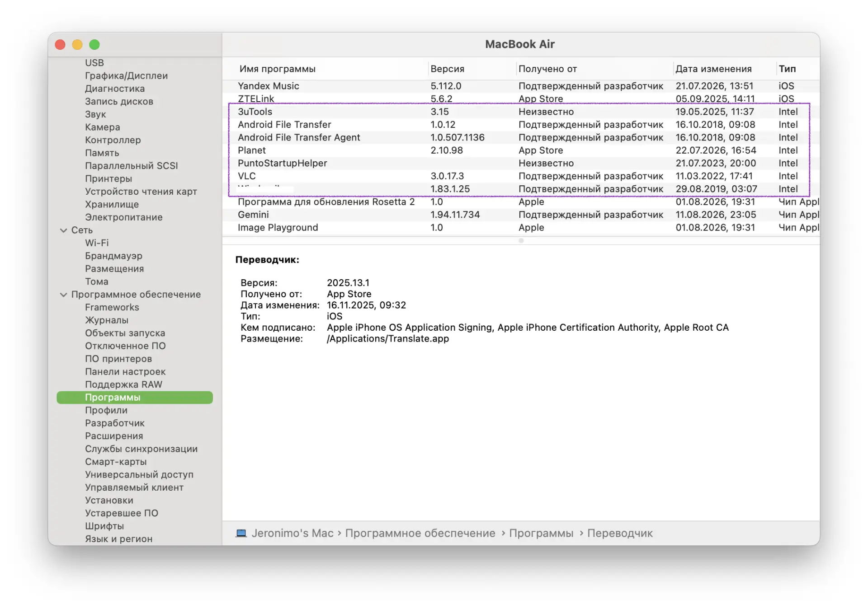Open Профили in the sidebar
This screenshot has width=868, height=609.
coord(106,411)
